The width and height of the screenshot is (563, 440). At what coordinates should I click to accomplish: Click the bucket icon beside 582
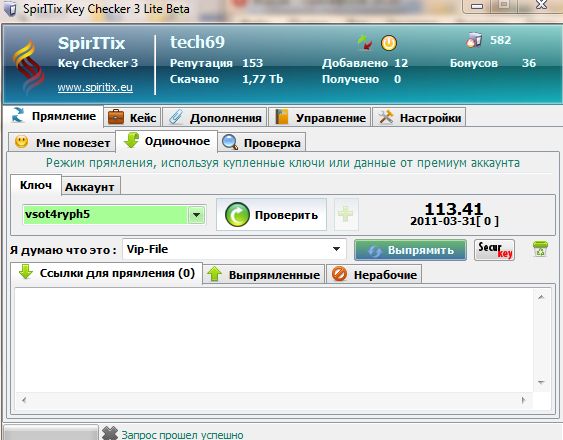[474, 40]
